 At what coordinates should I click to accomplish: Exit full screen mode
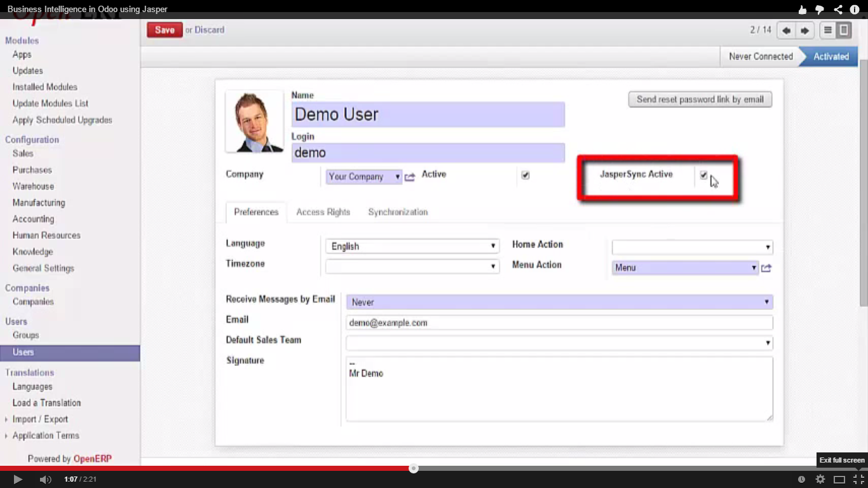pyautogui.click(x=858, y=479)
